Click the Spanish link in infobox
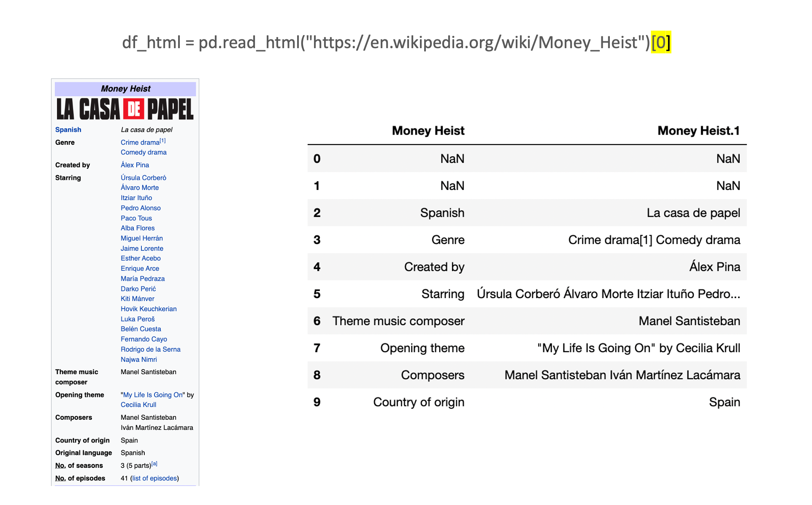 pos(68,130)
